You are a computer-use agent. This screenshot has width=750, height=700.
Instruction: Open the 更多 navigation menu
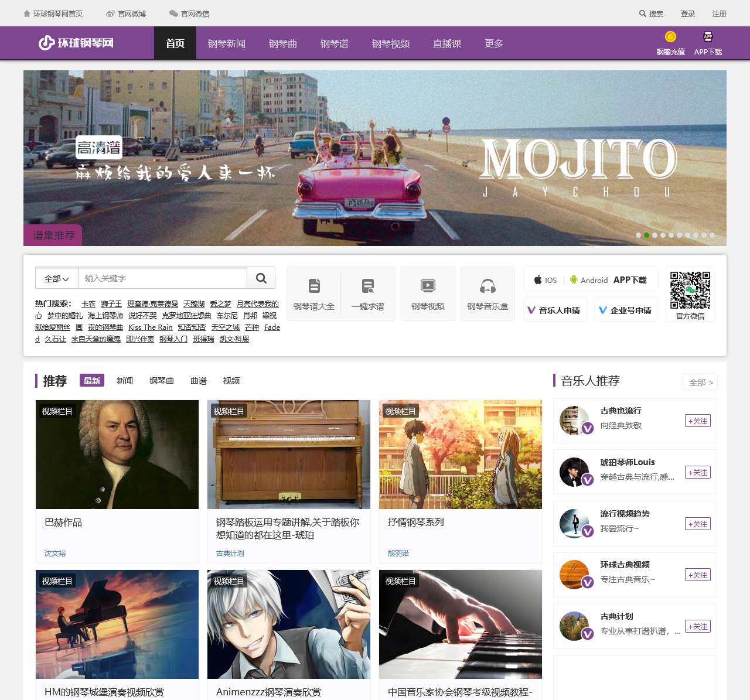(x=494, y=43)
